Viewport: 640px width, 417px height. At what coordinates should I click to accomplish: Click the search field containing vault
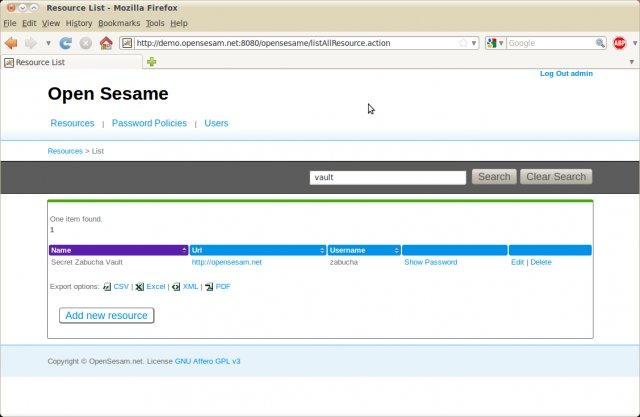388,177
